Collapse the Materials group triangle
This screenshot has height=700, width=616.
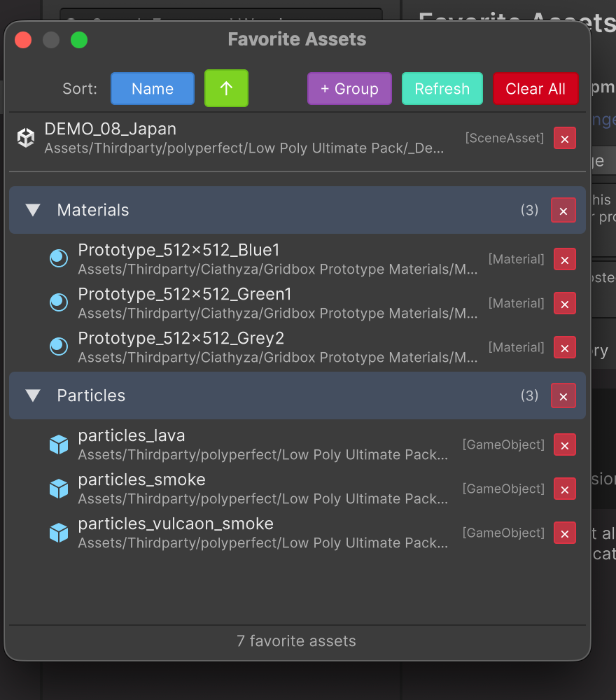coord(33,210)
